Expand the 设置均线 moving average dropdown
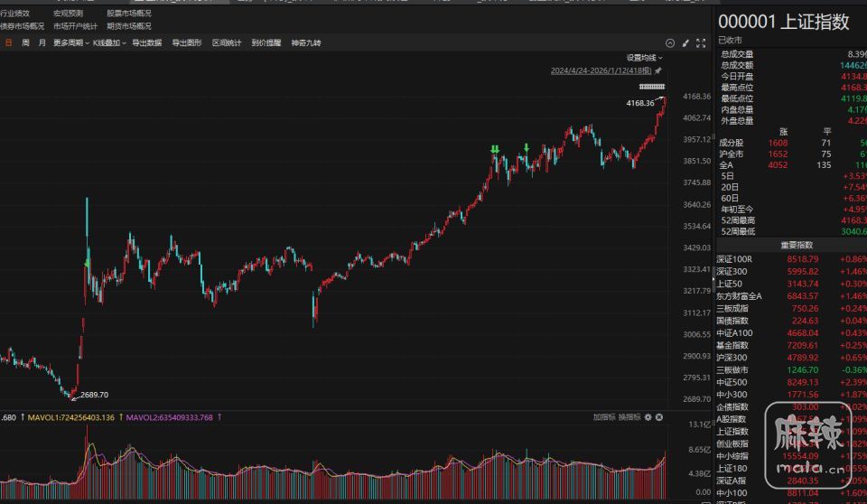Screen dimensions: 867x504 [x=645, y=58]
